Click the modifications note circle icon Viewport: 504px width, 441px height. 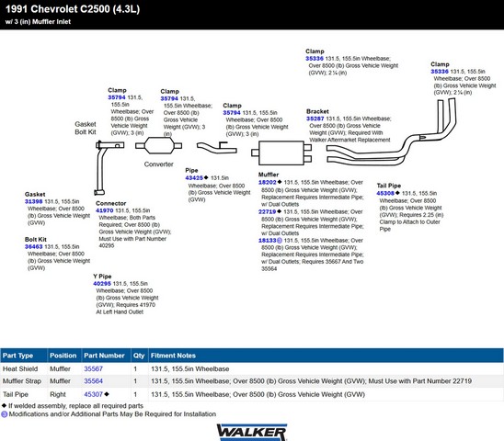coord(5,414)
